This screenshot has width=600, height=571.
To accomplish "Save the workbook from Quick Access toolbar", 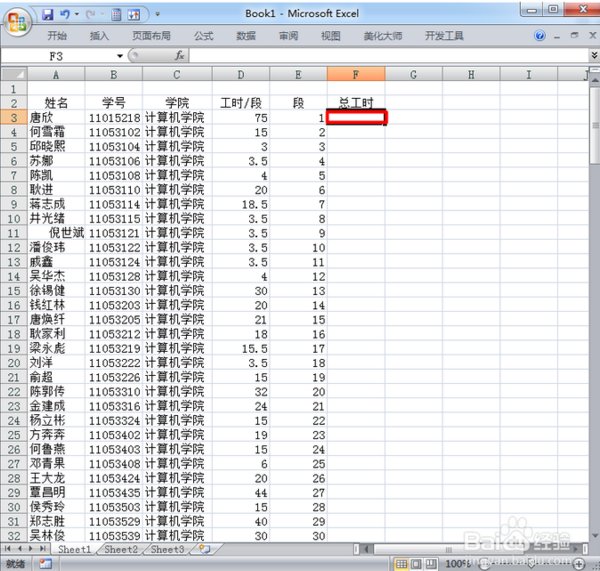I will [x=48, y=15].
